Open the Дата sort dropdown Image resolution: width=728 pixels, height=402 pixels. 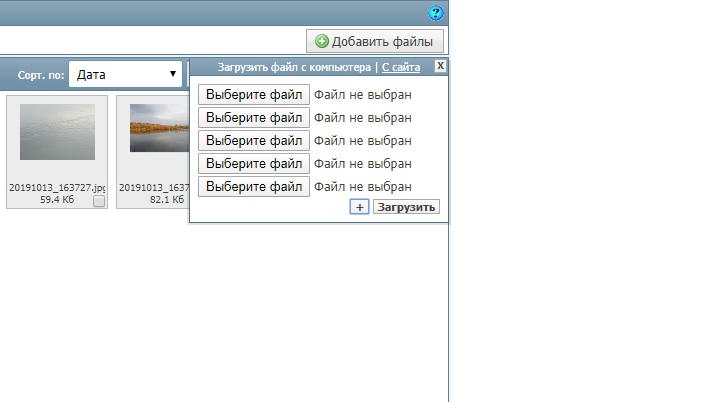125,74
